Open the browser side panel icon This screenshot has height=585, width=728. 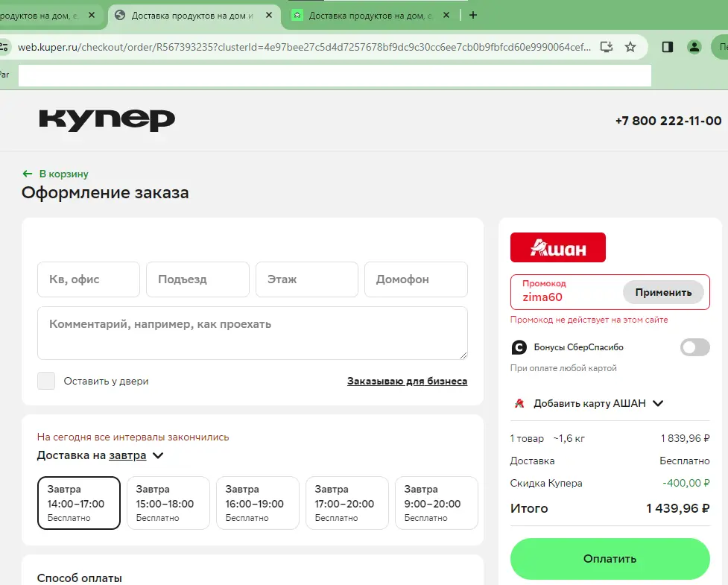668,47
